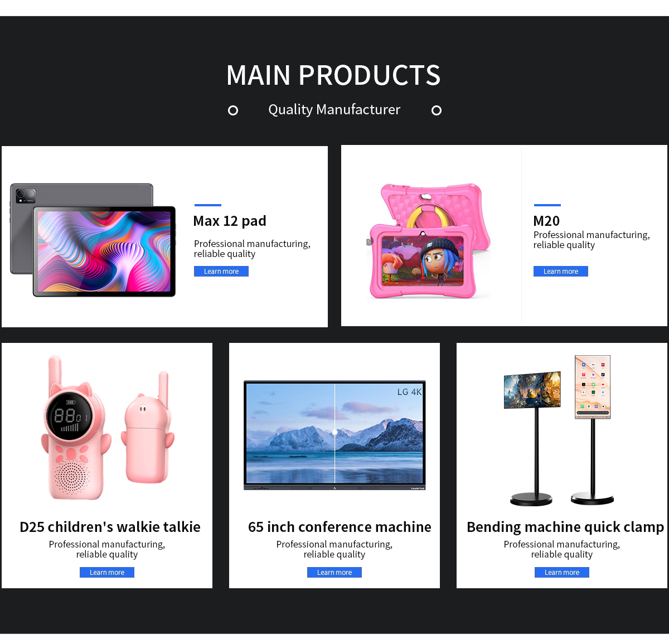Click Learn more for D25 walkie talkie
Viewport: 669px width, 644px height.
tap(107, 573)
